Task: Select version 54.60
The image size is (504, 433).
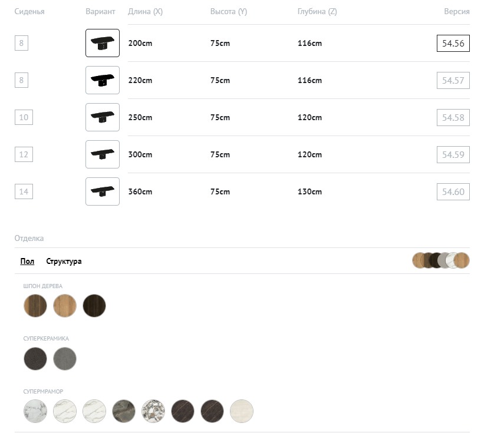Action: (x=453, y=192)
